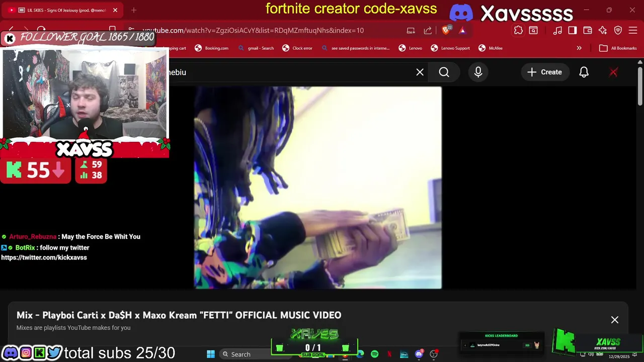Viewport: 644px width, 362px height.
Task: Expand the hidden bookmarks overflow chevron
Action: coord(579,48)
